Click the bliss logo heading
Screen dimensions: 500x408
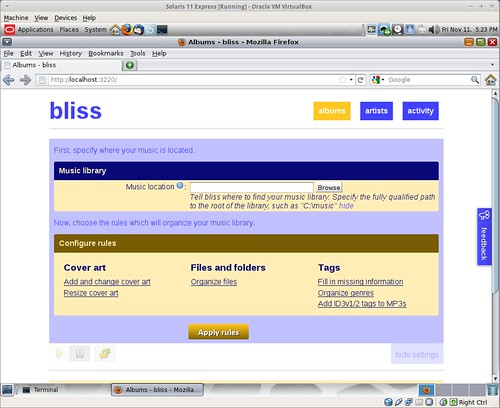pos(76,111)
